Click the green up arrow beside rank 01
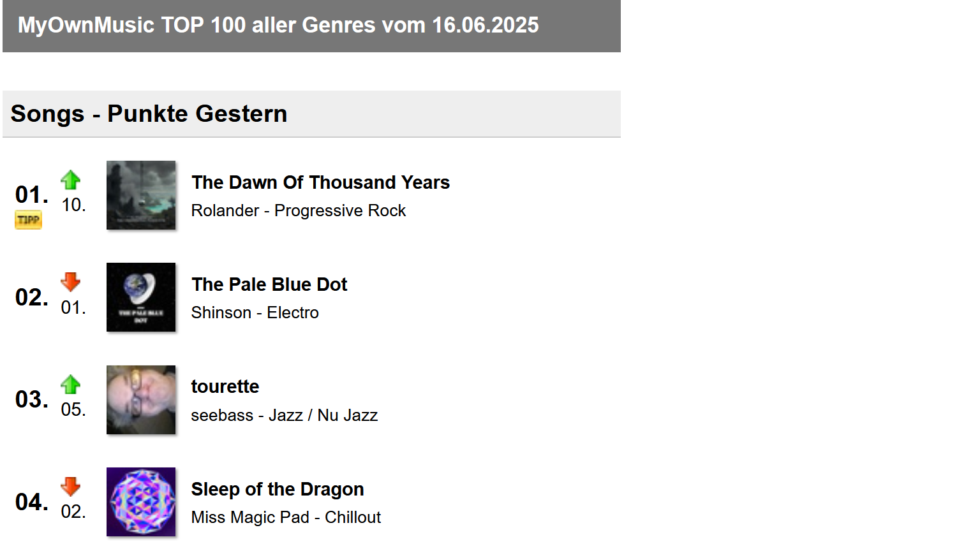This screenshot has height=551, width=980. click(71, 180)
